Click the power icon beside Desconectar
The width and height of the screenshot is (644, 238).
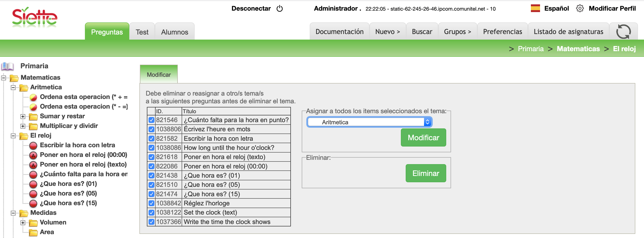(x=280, y=8)
